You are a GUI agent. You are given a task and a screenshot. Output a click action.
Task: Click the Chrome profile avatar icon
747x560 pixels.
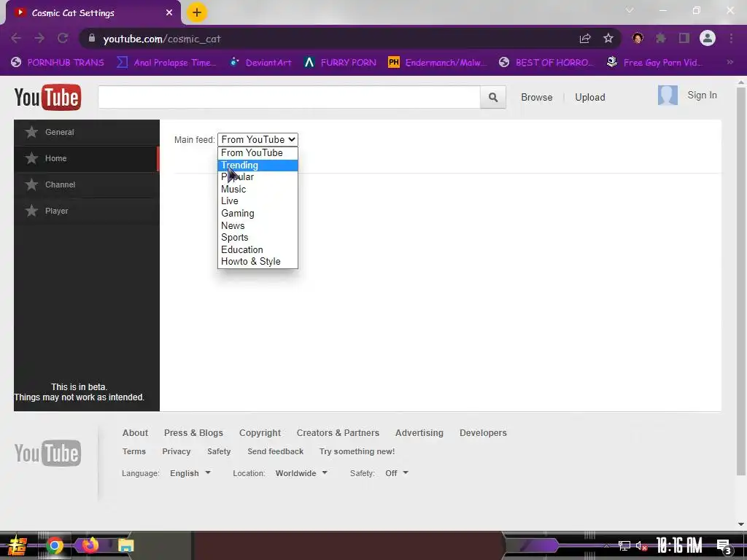(708, 38)
